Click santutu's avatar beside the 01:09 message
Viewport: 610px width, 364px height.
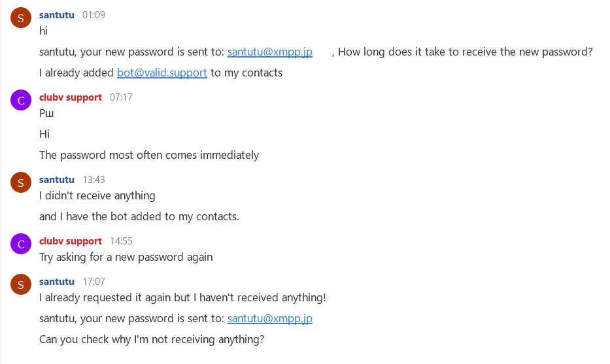click(x=21, y=18)
